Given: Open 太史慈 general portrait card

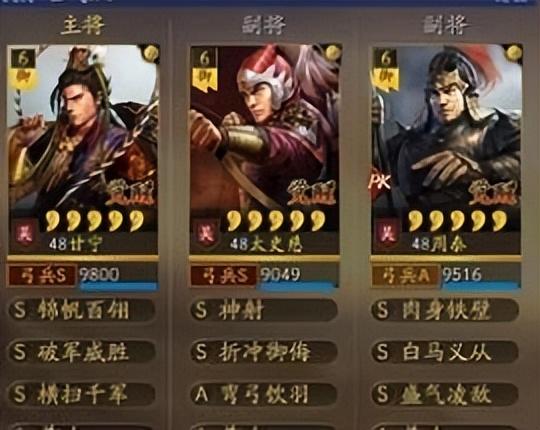Looking at the screenshot, I should 264,150.
